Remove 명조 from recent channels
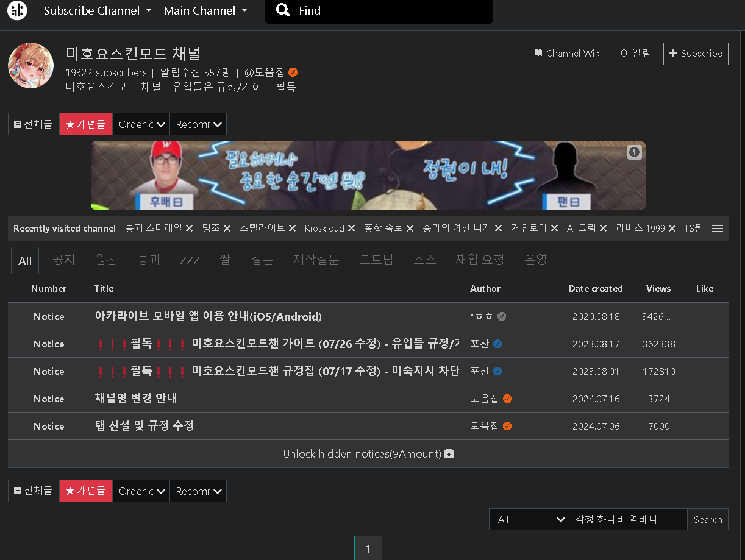Image resolution: width=745 pixels, height=560 pixels. pyautogui.click(x=227, y=229)
